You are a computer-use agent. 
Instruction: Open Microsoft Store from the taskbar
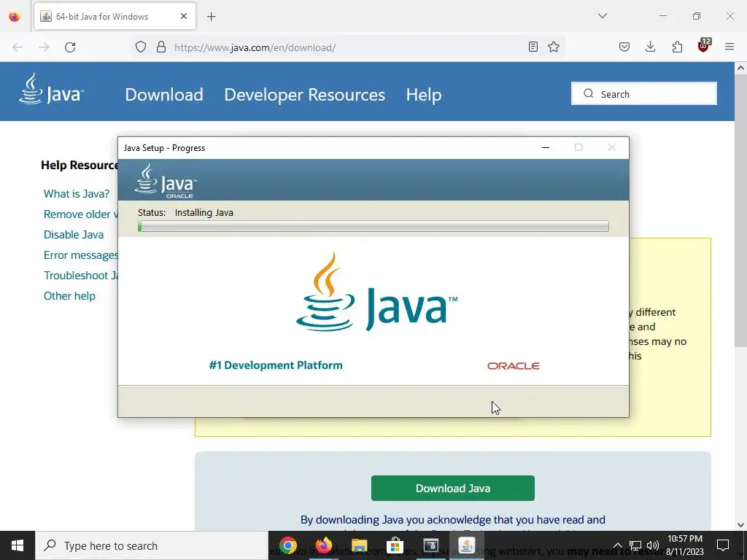395,545
